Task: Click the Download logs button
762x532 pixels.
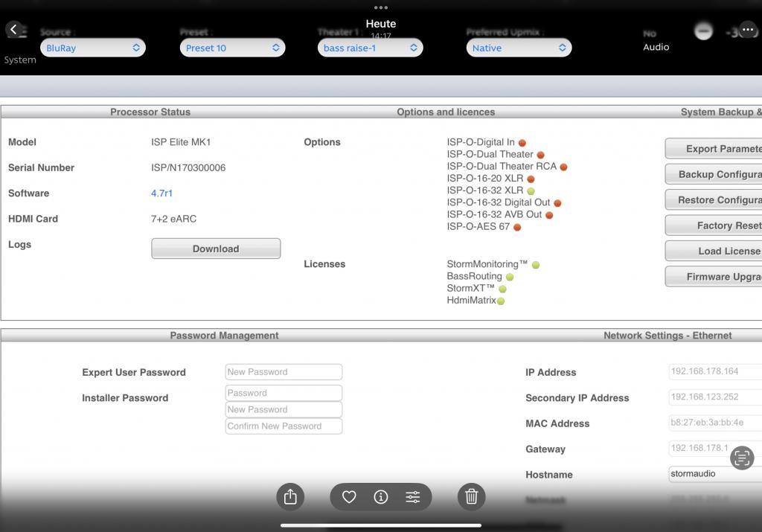Action: click(216, 249)
